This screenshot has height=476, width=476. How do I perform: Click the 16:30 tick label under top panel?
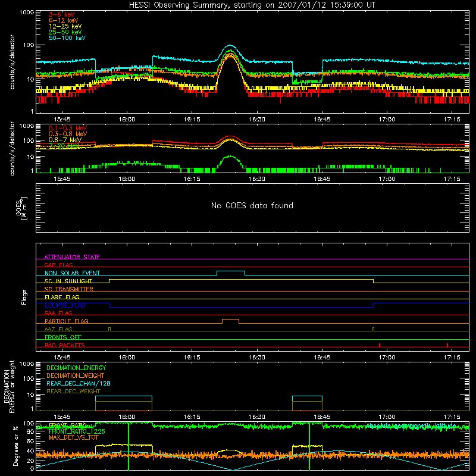coord(257,120)
